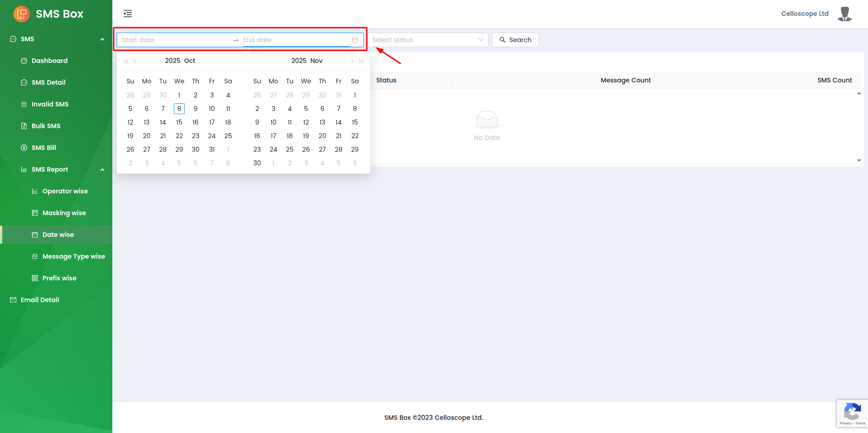Click the user avatar icon
This screenshot has width=868, height=433.
pos(844,14)
